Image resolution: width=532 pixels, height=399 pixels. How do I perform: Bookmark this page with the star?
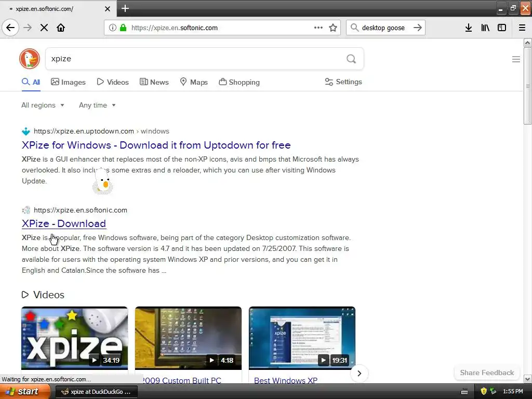333,28
